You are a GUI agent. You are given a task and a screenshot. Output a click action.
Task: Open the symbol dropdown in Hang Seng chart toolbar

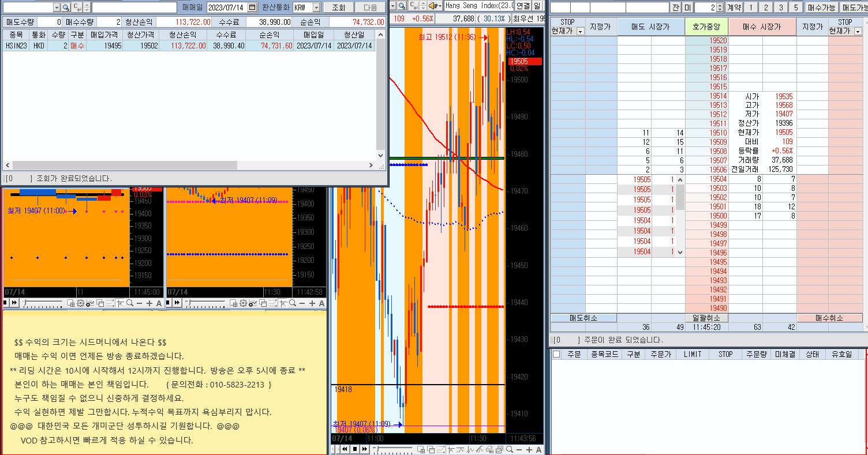[x=392, y=6]
